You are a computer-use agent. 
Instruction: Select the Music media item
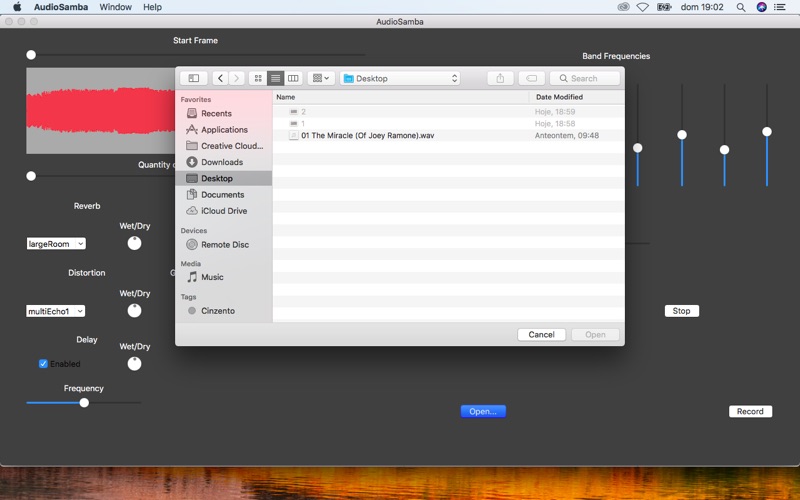(212, 277)
